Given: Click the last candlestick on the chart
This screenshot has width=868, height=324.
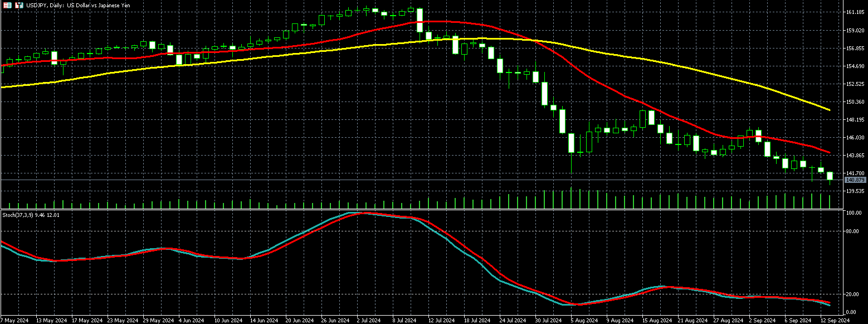Looking at the screenshot, I should point(830,176).
